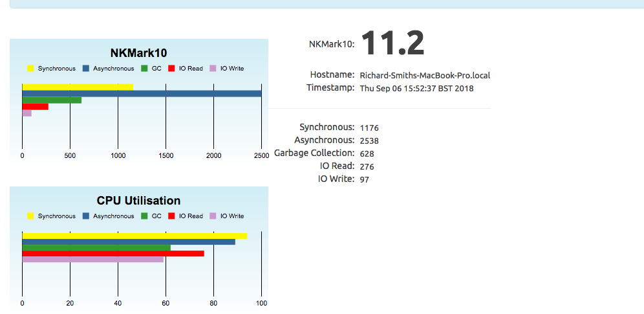Click Synchronous value 1176

(369, 128)
